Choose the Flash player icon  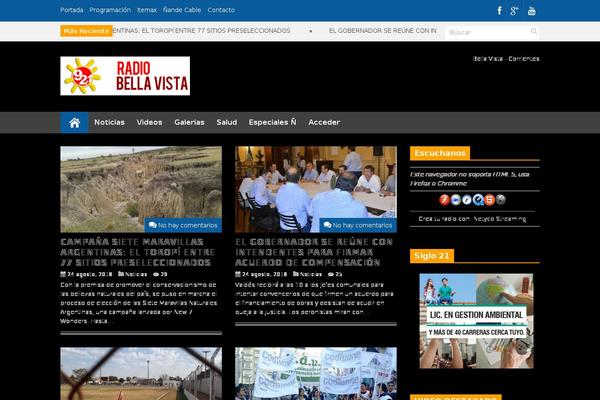[444, 199]
